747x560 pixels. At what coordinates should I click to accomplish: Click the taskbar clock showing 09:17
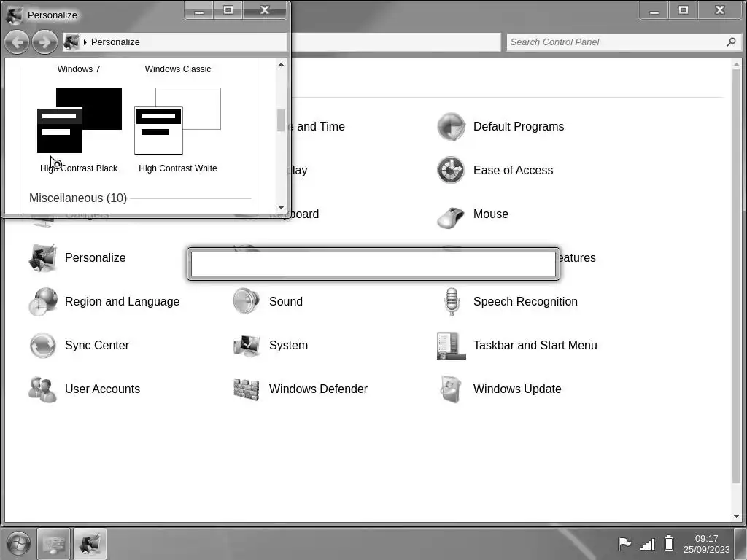(x=706, y=544)
